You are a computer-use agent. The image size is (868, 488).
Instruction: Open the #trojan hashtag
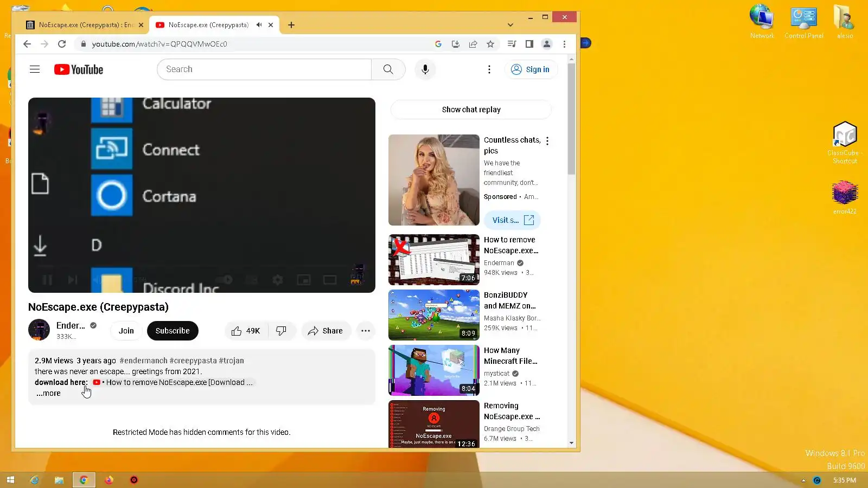[x=232, y=361]
